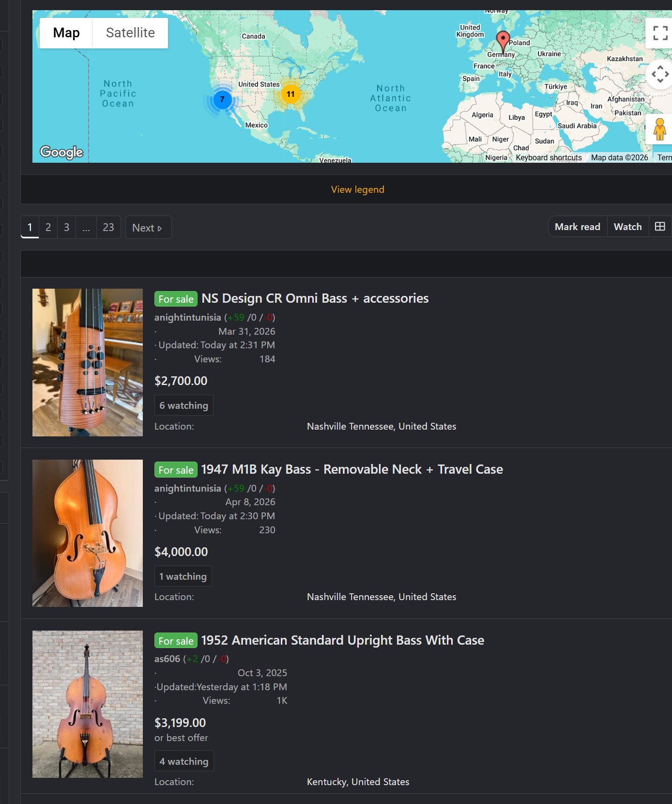Open the as606 seller profile

[167, 659]
